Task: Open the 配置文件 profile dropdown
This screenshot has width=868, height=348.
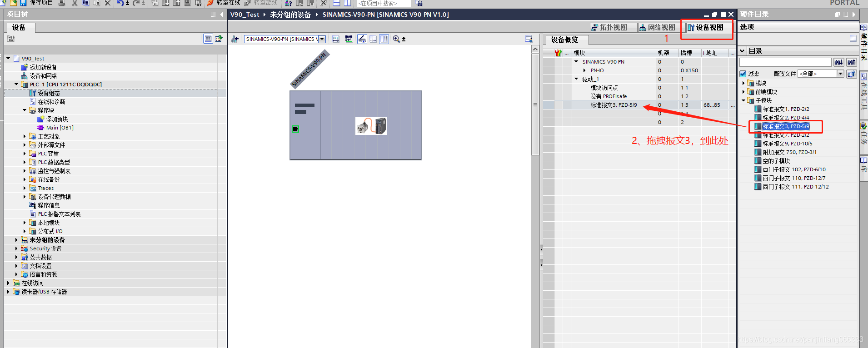Action: [840, 74]
